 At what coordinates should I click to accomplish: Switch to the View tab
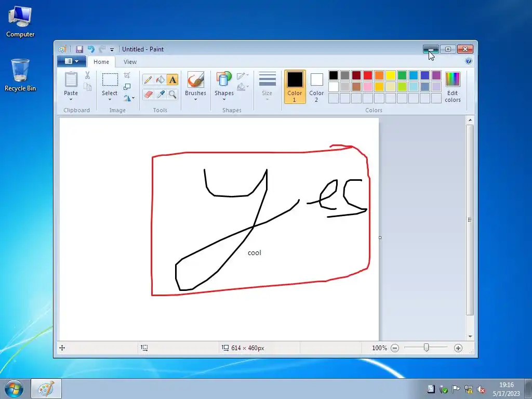[130, 62]
